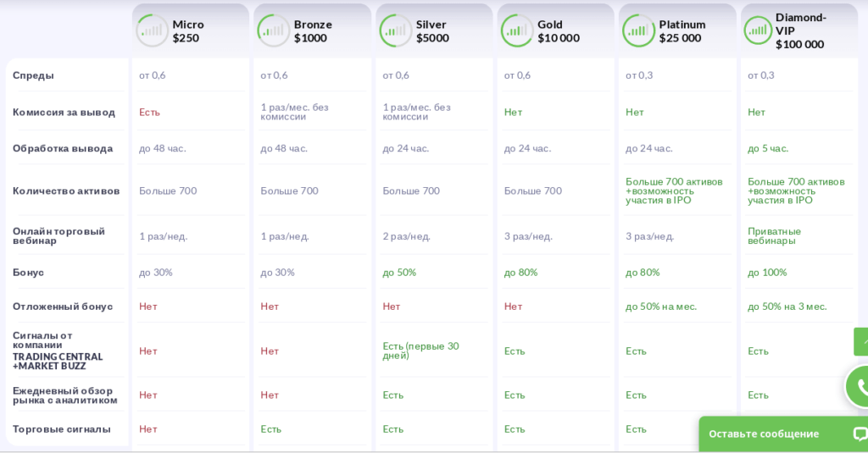
Task: Click the scroll-to-top arrow button
Action: tap(862, 341)
